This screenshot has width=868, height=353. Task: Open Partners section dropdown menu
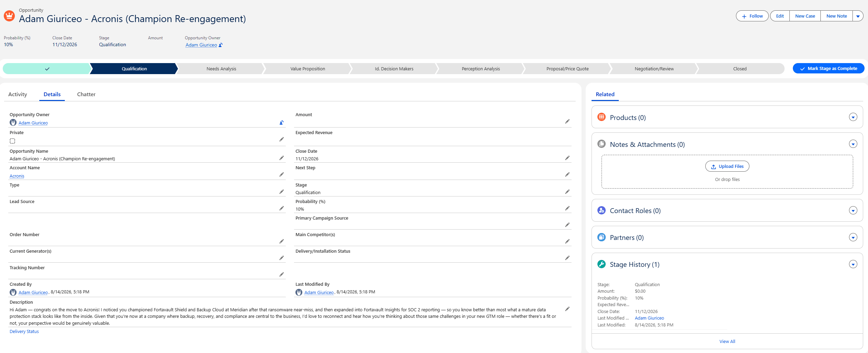tap(853, 237)
